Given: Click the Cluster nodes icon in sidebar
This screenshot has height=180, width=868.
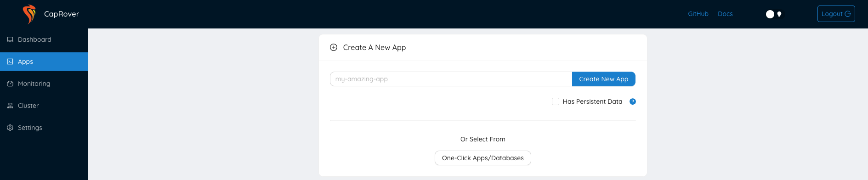Looking at the screenshot, I should click(x=10, y=106).
